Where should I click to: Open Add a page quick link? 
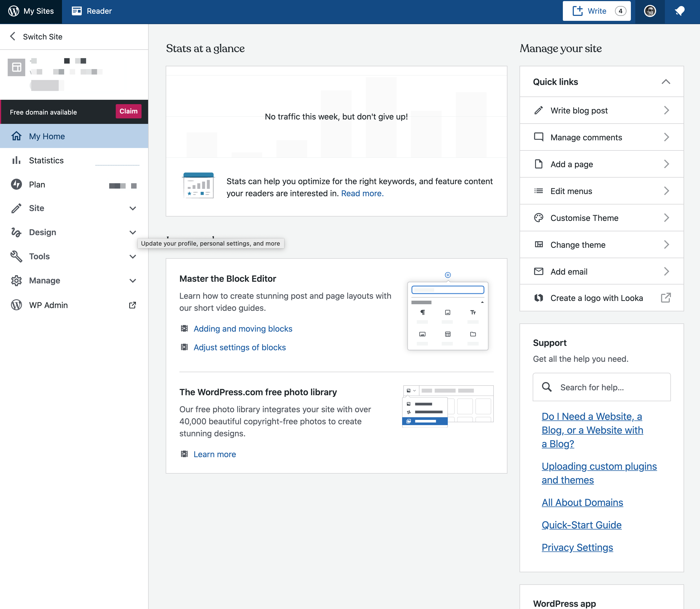601,164
